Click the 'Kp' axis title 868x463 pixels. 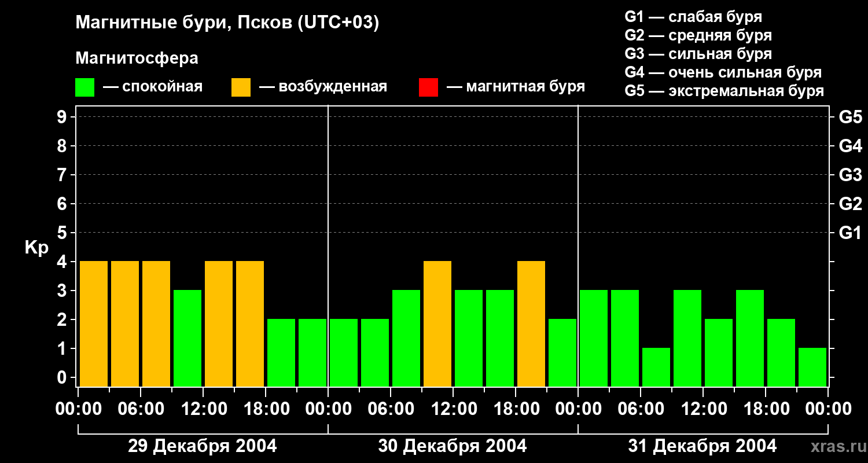click(x=36, y=248)
